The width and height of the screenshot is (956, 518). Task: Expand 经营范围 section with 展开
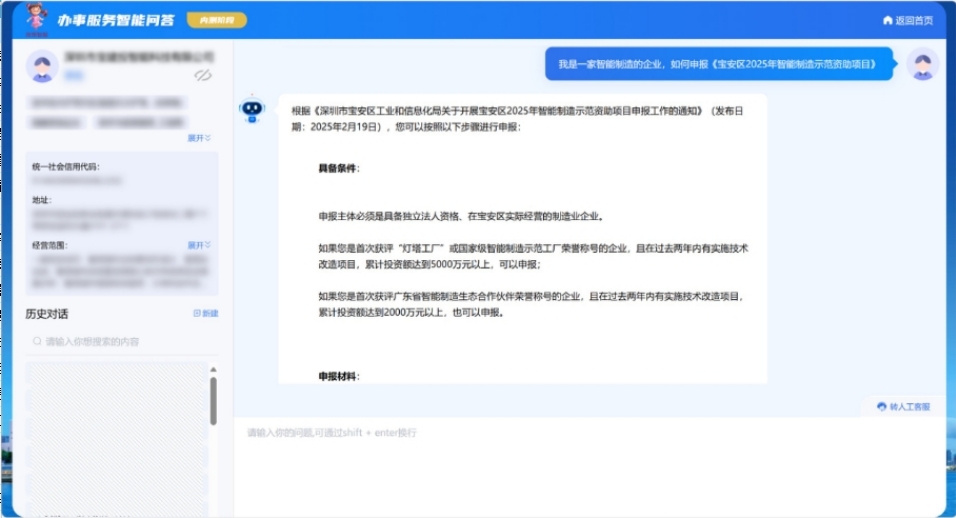199,245
